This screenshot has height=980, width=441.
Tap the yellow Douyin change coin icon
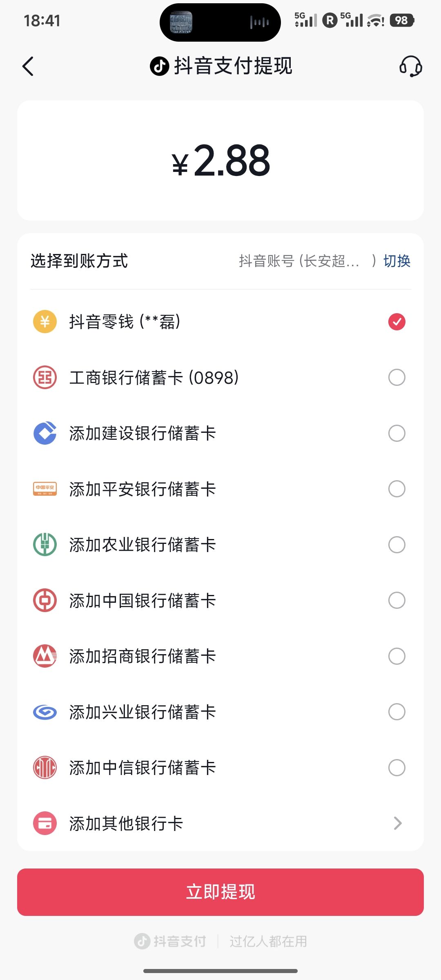pyautogui.click(x=45, y=322)
